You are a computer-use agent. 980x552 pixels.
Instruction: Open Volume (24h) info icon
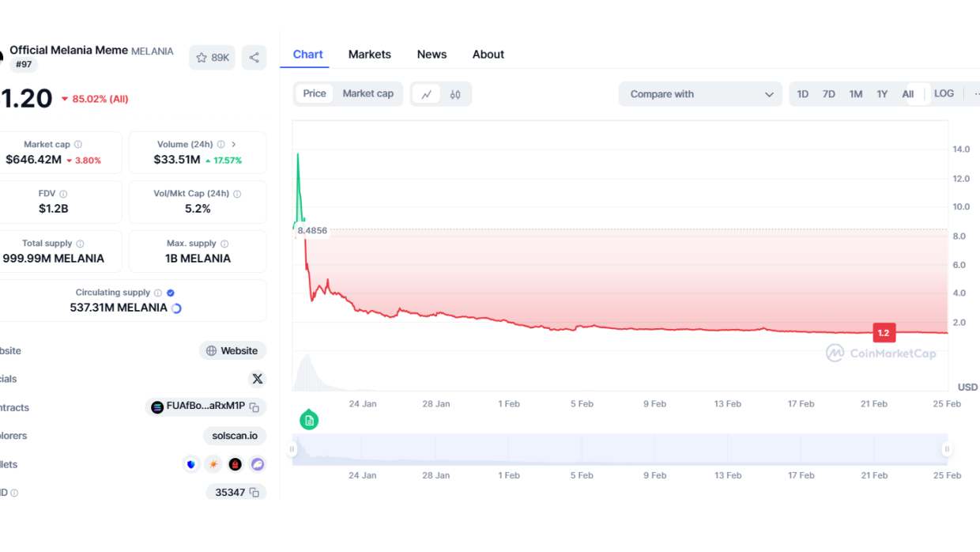point(220,145)
